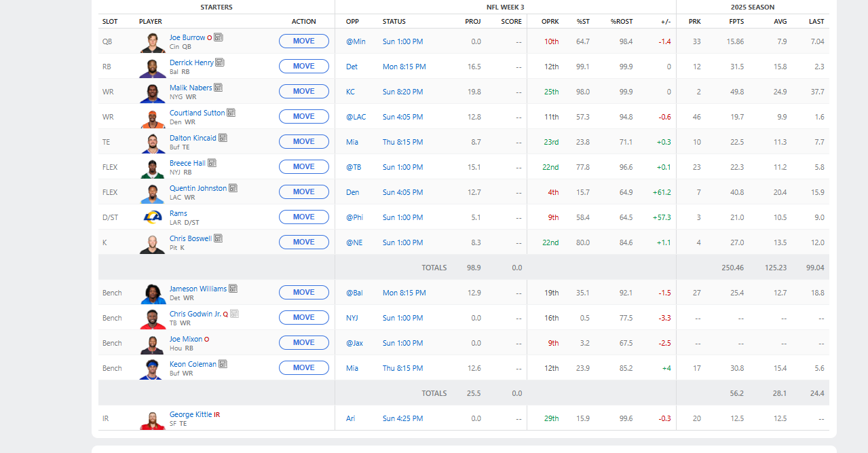Open Dalton Kincaid player link

click(x=193, y=138)
